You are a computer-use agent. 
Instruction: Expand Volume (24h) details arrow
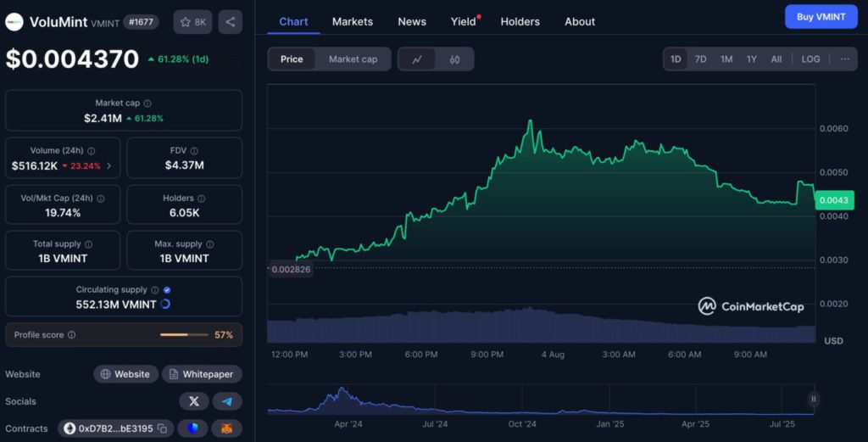[x=108, y=166]
